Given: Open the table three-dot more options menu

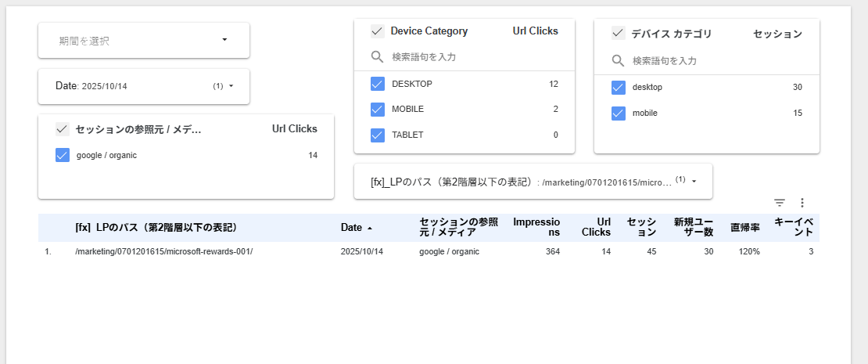Looking at the screenshot, I should click(802, 203).
